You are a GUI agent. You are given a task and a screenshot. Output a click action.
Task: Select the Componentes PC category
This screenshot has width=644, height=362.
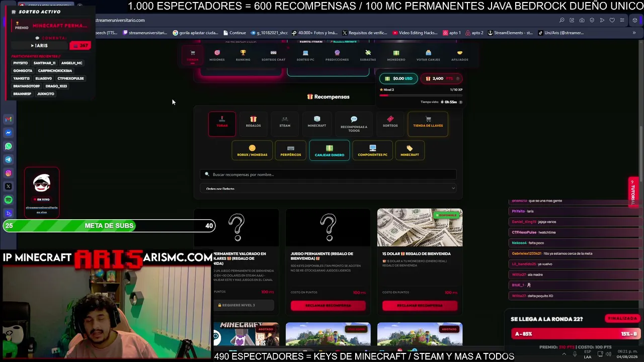pyautogui.click(x=372, y=150)
